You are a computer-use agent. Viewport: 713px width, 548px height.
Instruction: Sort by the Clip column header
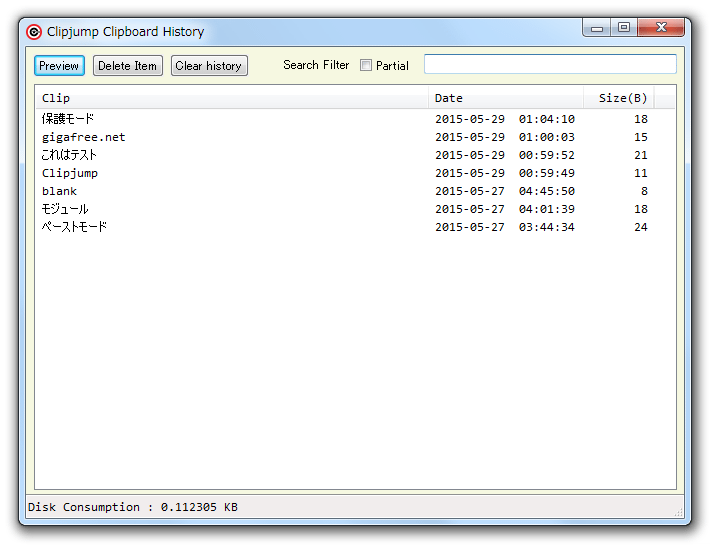pos(232,98)
